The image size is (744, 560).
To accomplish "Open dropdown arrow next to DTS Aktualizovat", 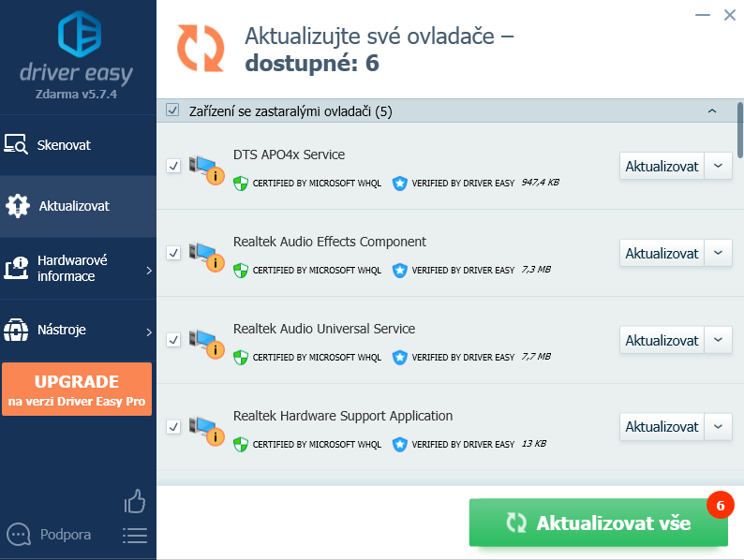I will (719, 166).
